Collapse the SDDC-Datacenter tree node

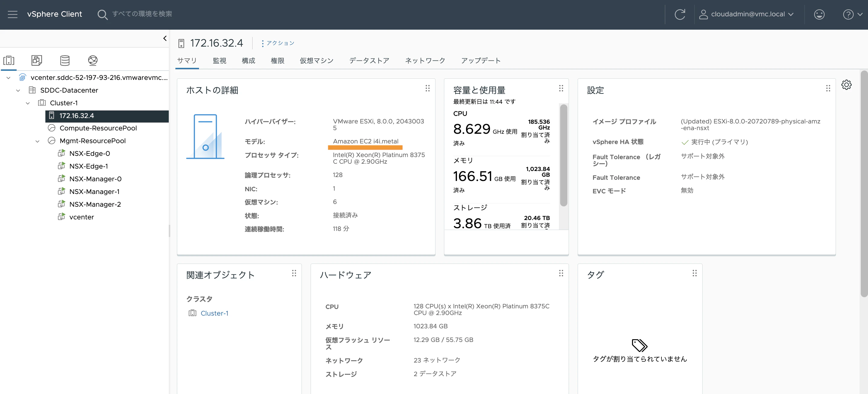pos(18,90)
